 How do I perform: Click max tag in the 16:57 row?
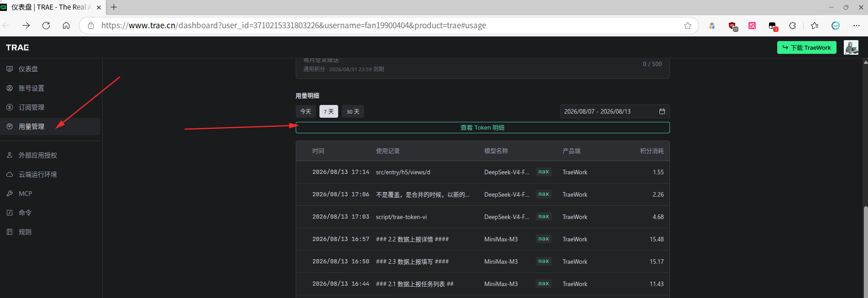tap(544, 239)
